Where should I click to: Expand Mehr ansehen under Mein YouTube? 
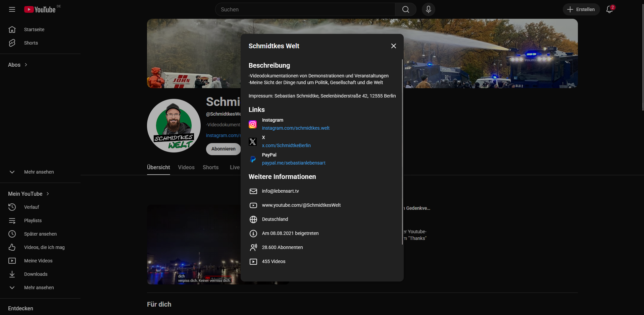coord(39,288)
